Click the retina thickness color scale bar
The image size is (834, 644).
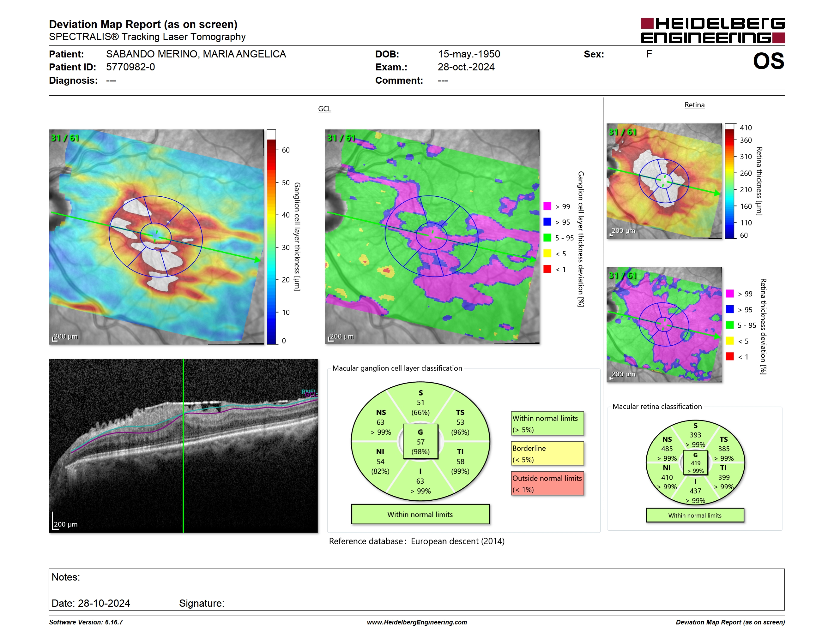(730, 181)
